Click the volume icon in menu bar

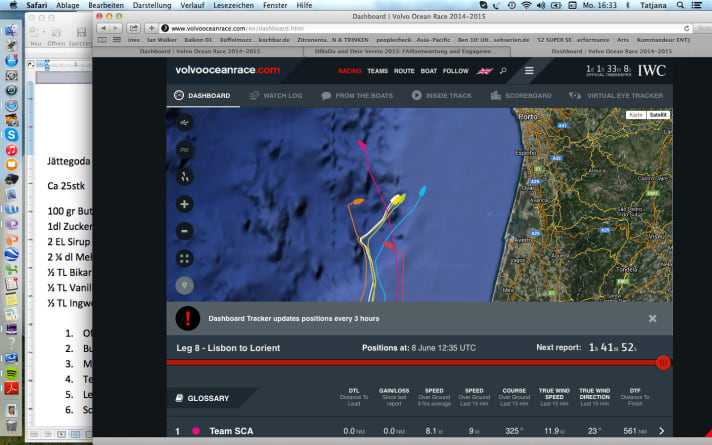click(x=541, y=5)
